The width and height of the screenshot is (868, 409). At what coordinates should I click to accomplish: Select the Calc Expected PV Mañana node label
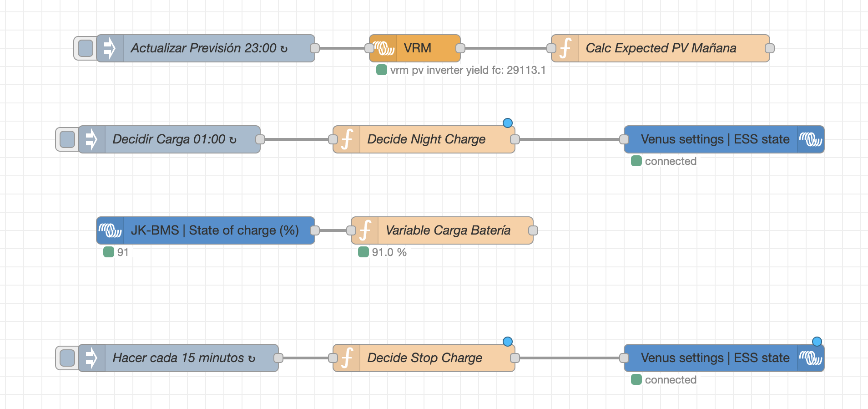click(x=661, y=48)
